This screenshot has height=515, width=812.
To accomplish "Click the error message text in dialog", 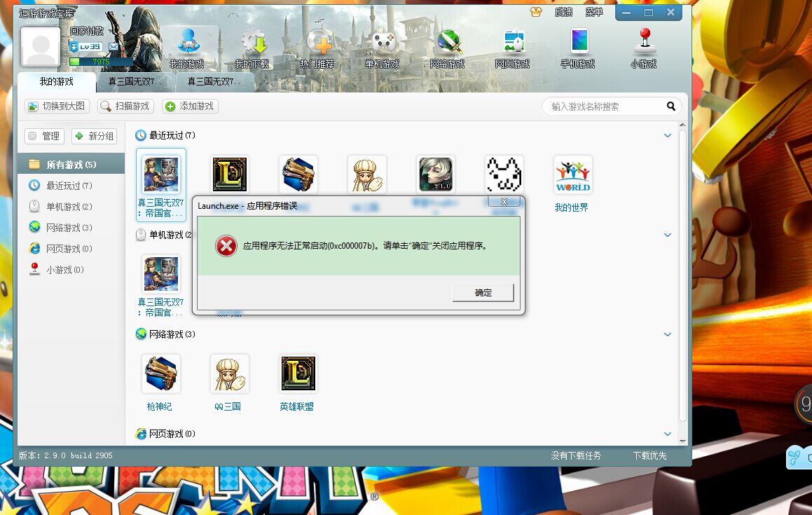I will 365,245.
